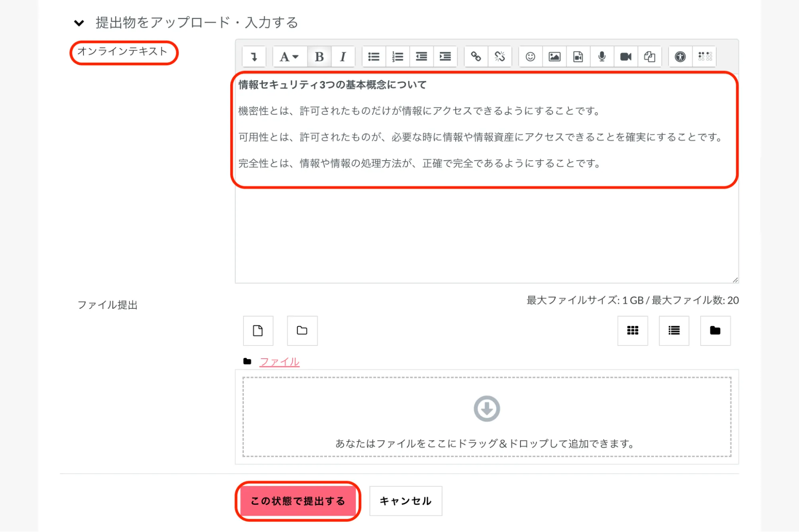This screenshot has width=799, height=532.
Task: Click the ファイル folder path link
Action: [279, 362]
